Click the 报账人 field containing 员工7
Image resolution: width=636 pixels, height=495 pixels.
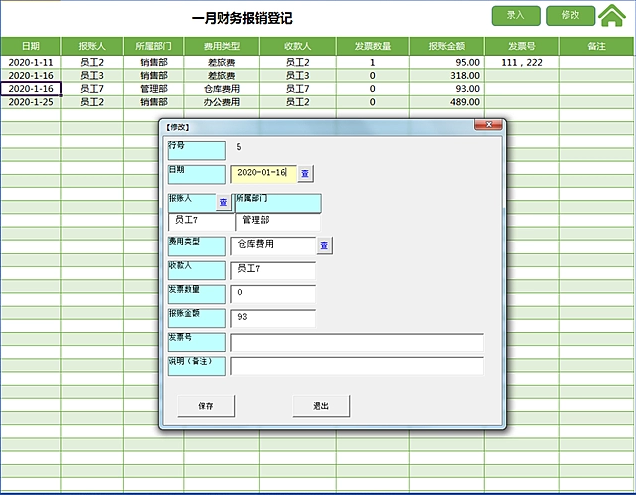tap(202, 222)
